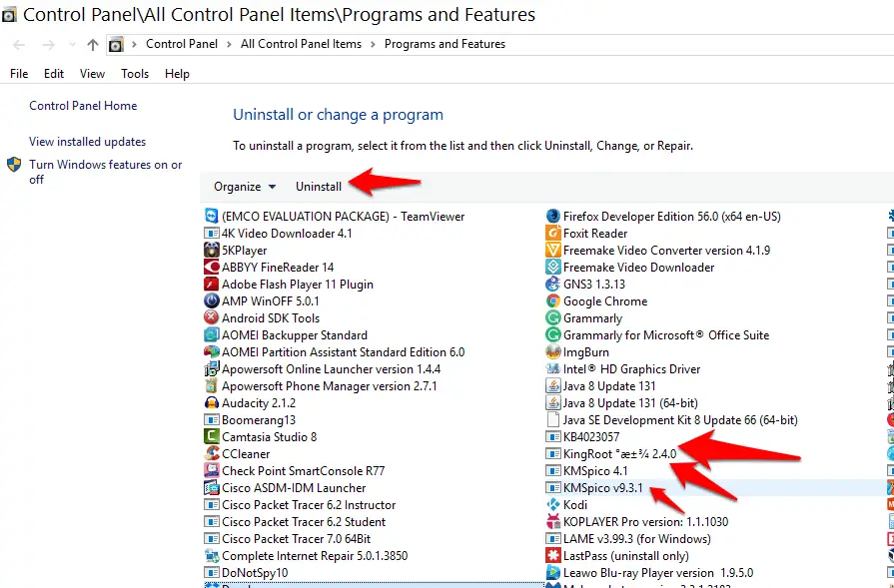Select 4K Video Downloader 4.1
Viewport: 894px width, 588px height.
[287, 233]
